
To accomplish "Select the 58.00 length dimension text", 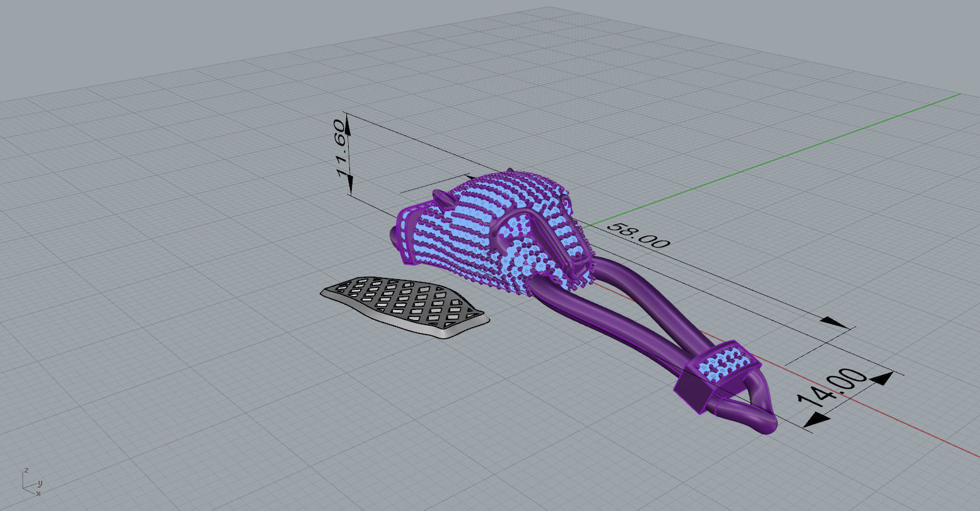I will coord(638,236).
